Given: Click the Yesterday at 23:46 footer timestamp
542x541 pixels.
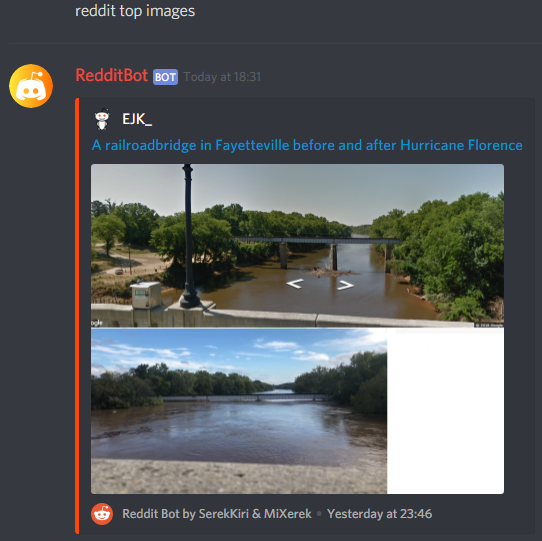Looking at the screenshot, I should [380, 514].
